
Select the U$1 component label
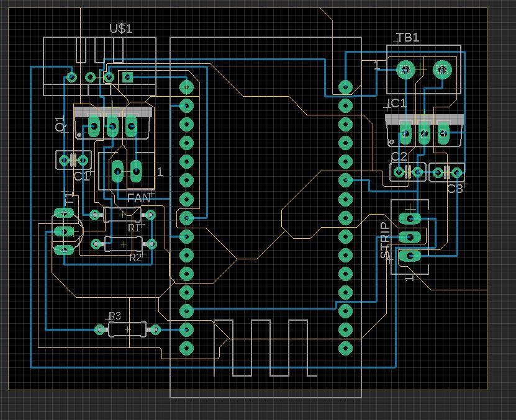(x=121, y=29)
